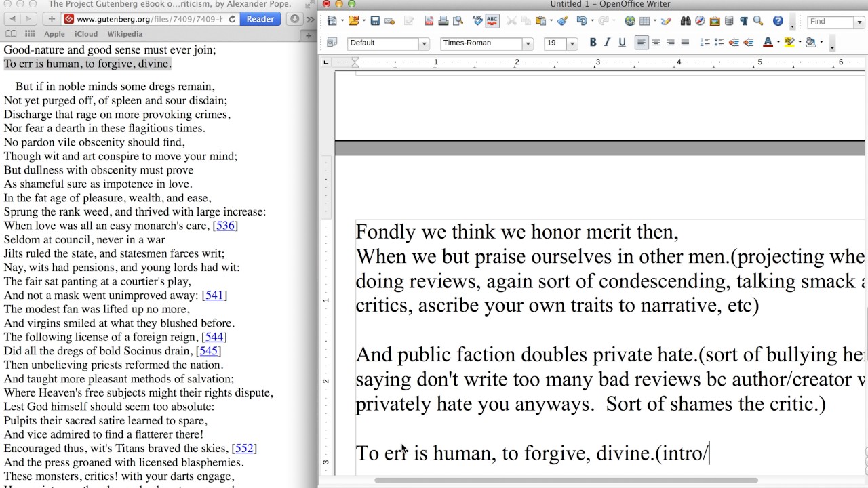
Task: Open Find & Replace binoculars icon
Action: point(686,22)
